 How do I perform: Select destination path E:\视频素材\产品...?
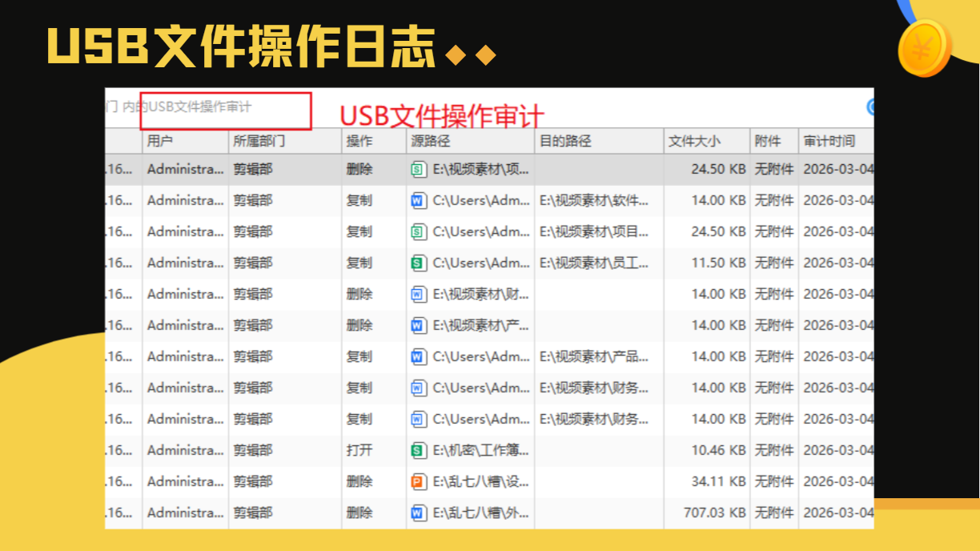pyautogui.click(x=594, y=356)
